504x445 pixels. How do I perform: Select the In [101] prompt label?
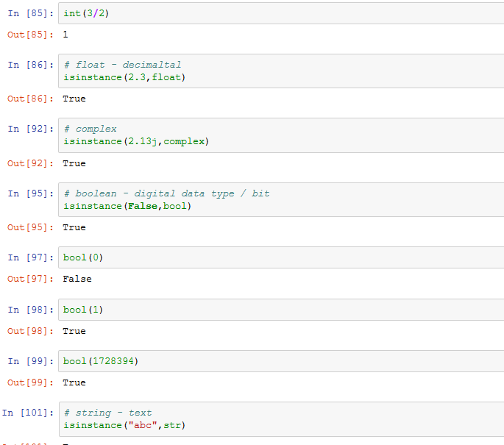coord(28,413)
